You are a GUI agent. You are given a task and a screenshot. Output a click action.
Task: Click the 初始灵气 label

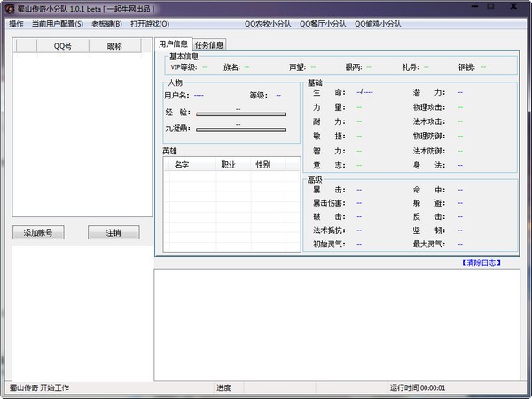329,244
